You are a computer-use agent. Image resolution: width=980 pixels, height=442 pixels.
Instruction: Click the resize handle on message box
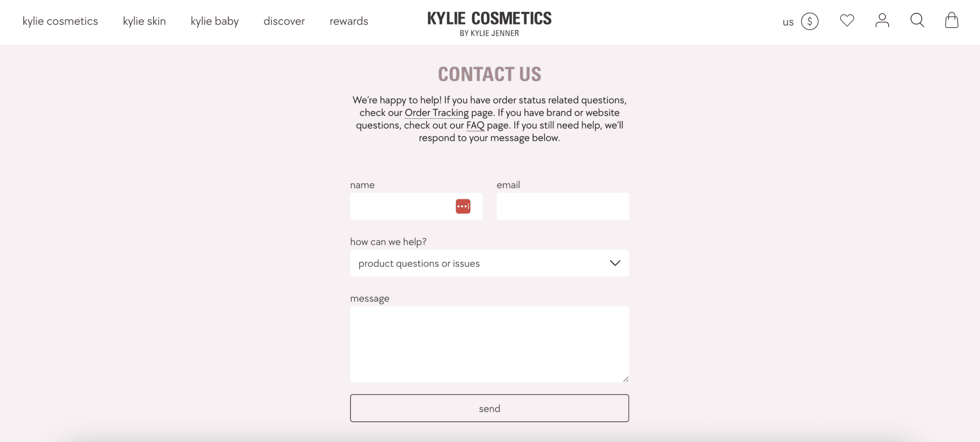click(625, 379)
